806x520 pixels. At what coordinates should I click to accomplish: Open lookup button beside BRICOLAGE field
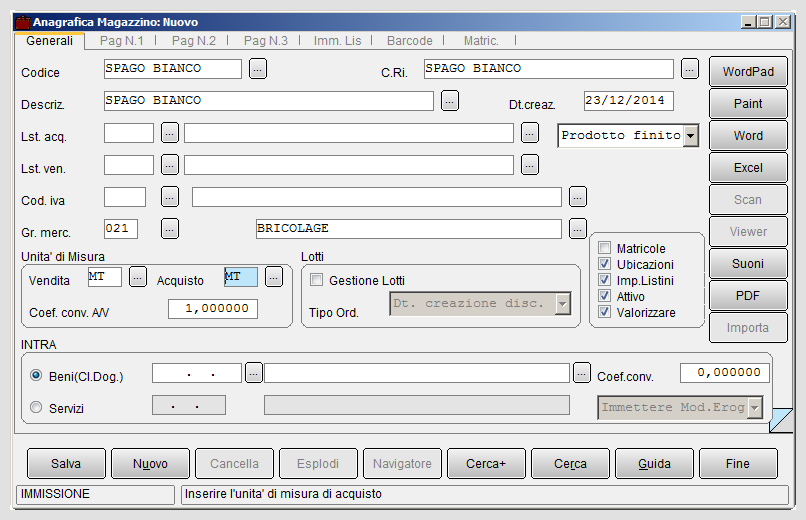point(578,229)
